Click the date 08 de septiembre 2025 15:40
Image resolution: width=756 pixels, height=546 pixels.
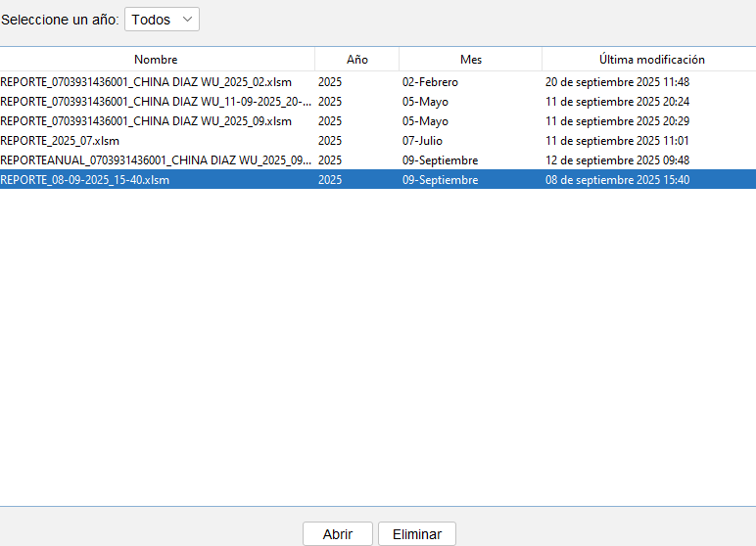pos(617,180)
